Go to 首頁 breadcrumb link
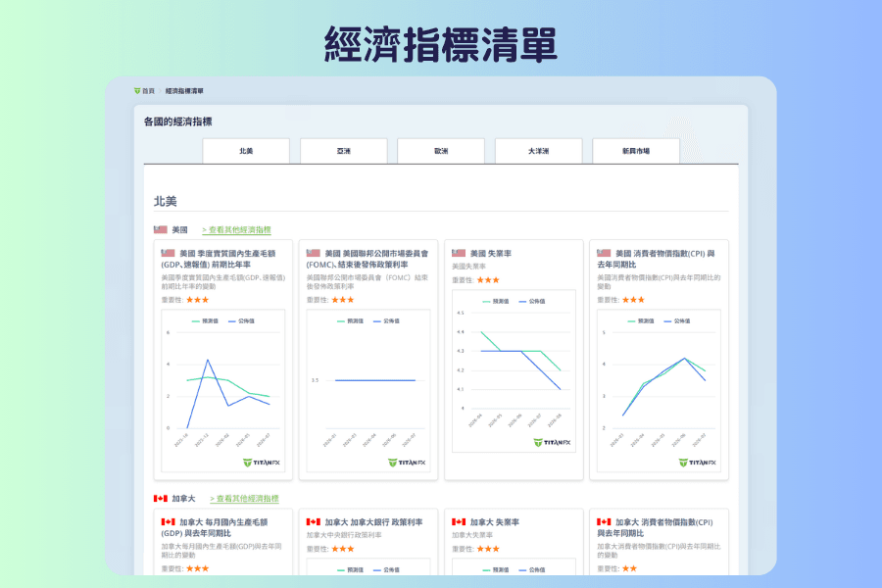The width and height of the screenshot is (882, 588). pos(148,91)
